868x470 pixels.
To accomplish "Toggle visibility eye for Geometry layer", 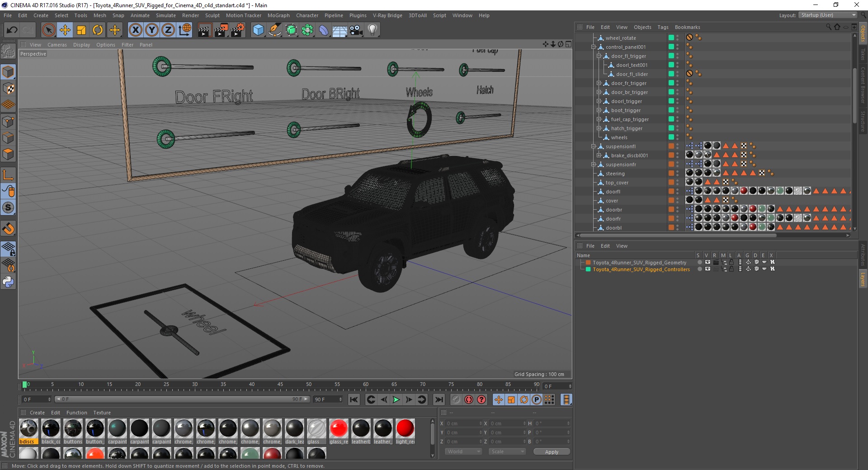I will click(x=708, y=262).
